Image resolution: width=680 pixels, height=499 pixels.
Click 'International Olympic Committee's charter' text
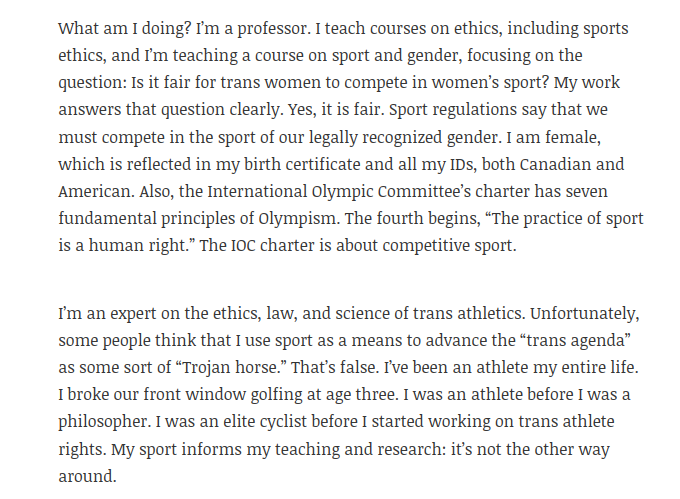[369, 192]
